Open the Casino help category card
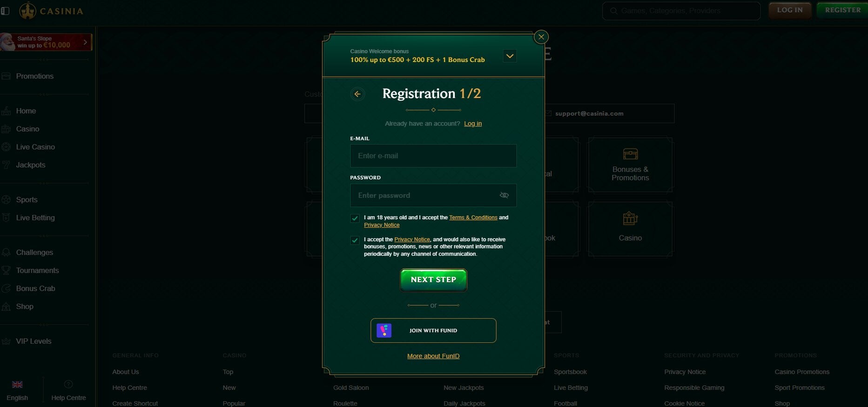 tap(630, 229)
